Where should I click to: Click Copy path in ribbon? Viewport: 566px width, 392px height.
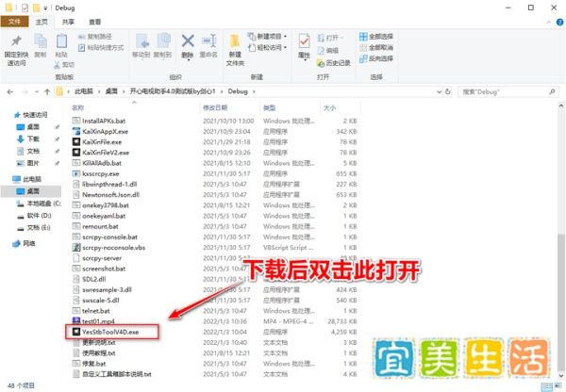[x=95, y=37]
